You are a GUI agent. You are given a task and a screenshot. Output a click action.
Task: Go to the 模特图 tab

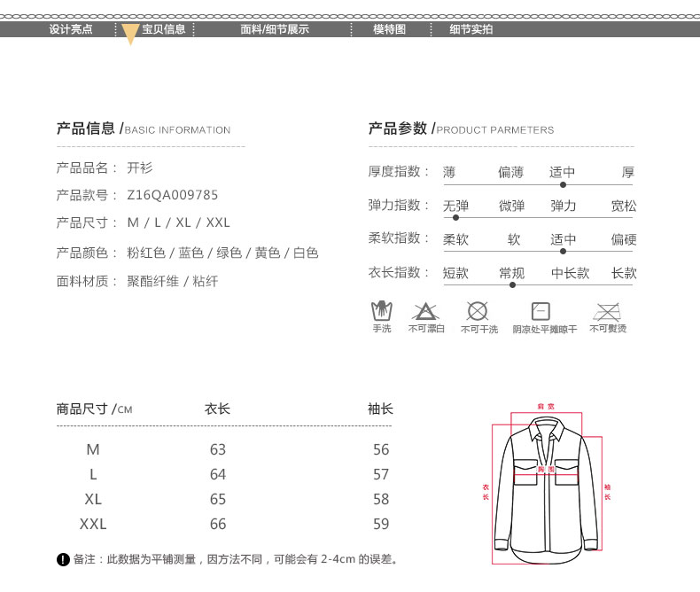tap(389, 29)
